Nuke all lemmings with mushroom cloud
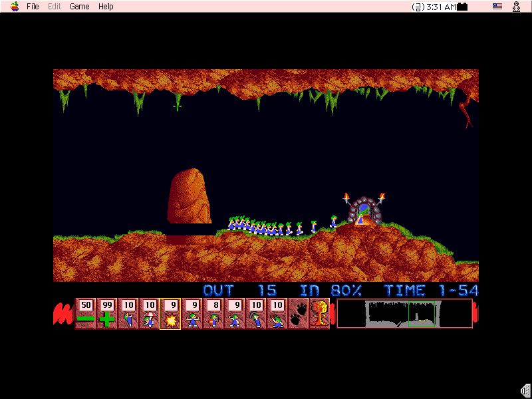This screenshot has height=399, width=532. click(319, 314)
